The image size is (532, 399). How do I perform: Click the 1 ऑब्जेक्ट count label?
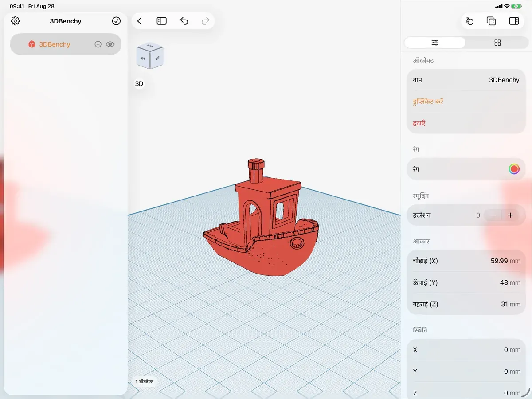(x=145, y=381)
